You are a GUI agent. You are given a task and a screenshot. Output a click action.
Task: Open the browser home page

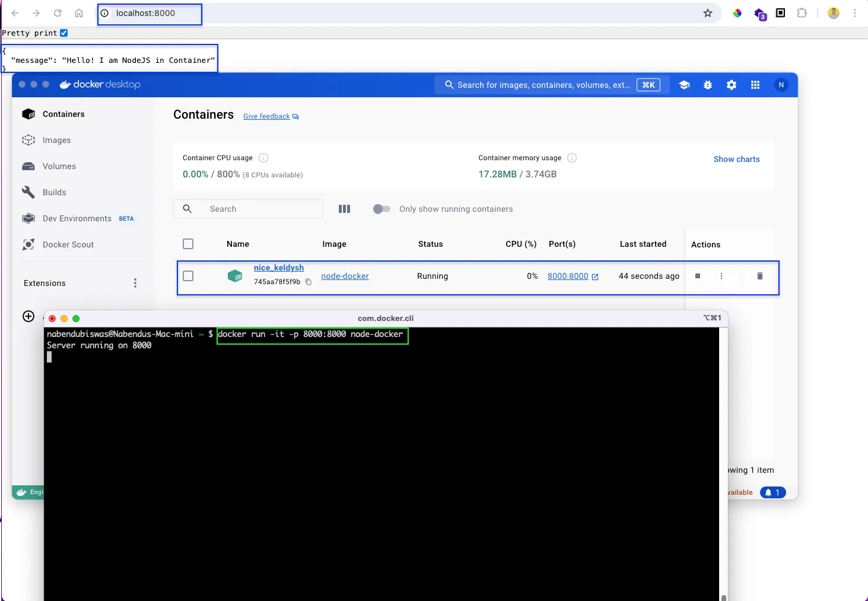pyautogui.click(x=79, y=13)
